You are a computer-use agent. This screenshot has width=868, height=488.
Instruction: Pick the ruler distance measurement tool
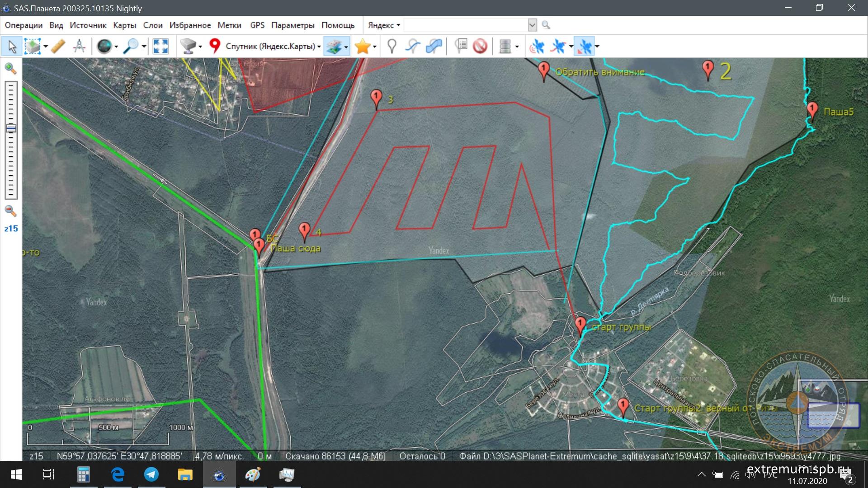pos(58,46)
